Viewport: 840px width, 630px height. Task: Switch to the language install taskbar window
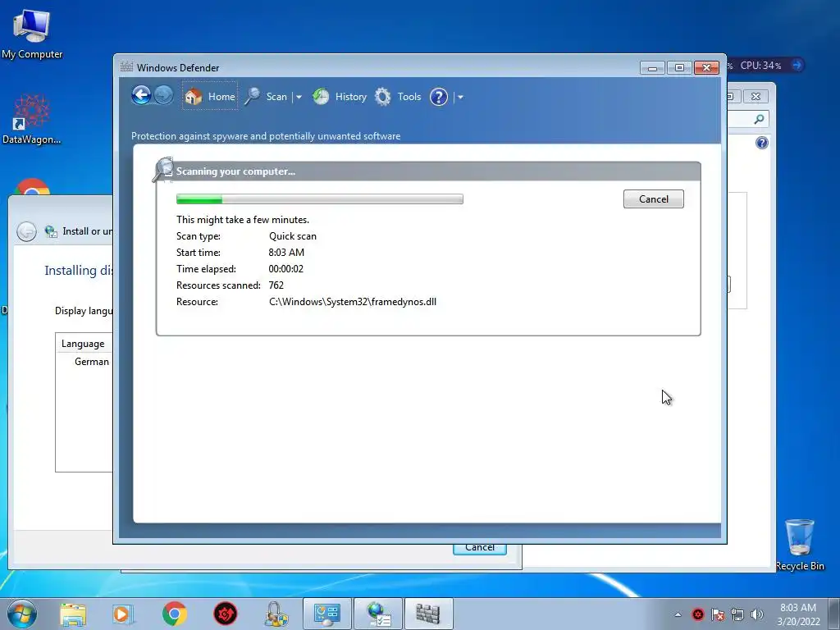(x=378, y=614)
